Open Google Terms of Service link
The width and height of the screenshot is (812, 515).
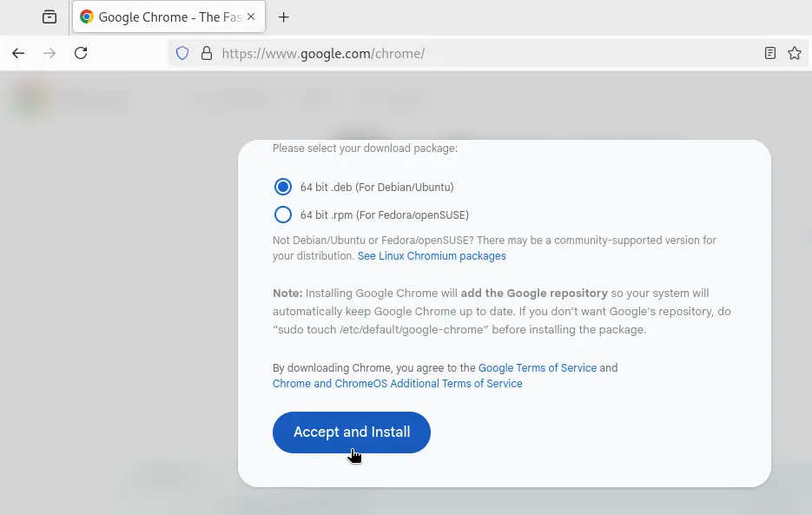coord(537,368)
